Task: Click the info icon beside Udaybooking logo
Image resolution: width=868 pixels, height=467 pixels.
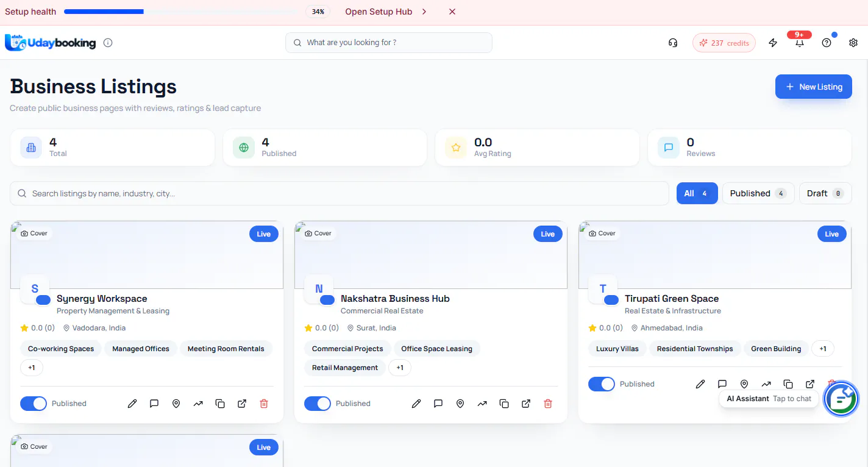Action: point(108,43)
